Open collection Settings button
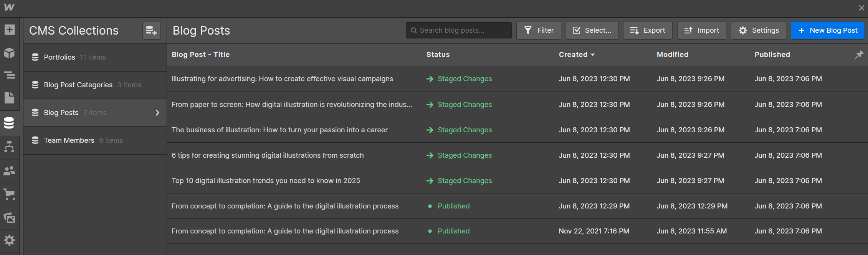Viewport: 868px width, 255px height. 758,30
